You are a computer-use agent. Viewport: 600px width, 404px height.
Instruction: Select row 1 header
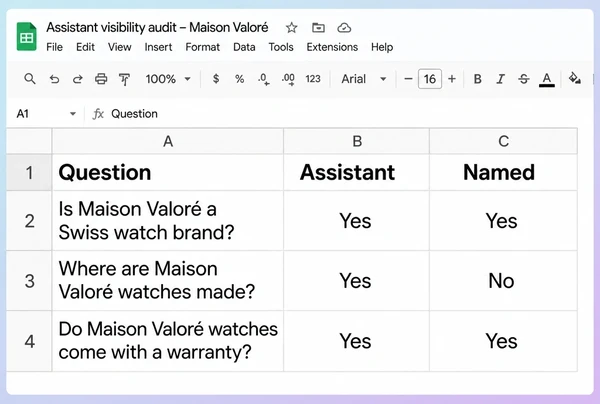[29, 173]
